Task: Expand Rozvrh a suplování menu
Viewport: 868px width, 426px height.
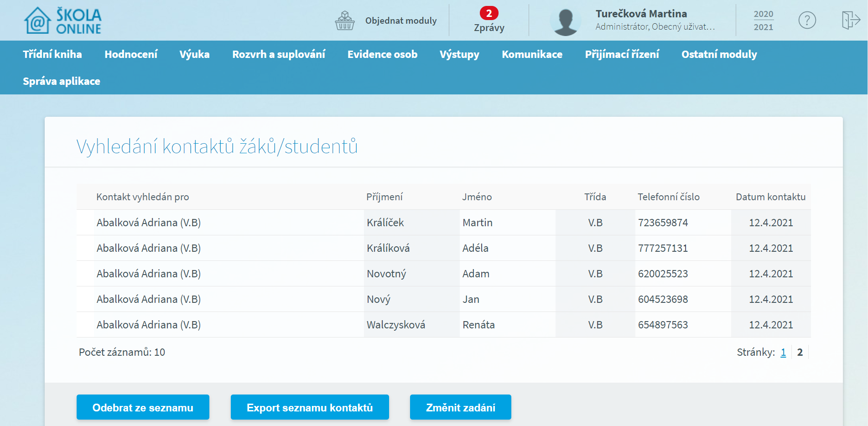Action: click(x=278, y=54)
